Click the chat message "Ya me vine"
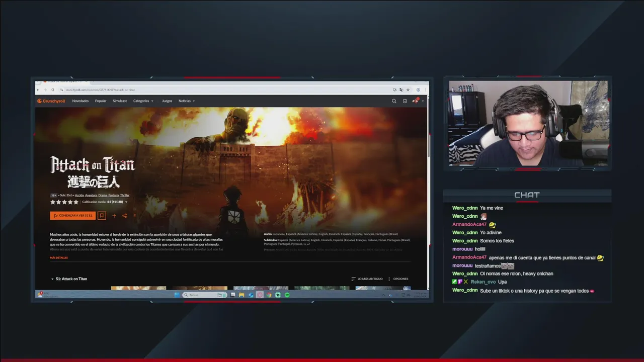 point(492,208)
